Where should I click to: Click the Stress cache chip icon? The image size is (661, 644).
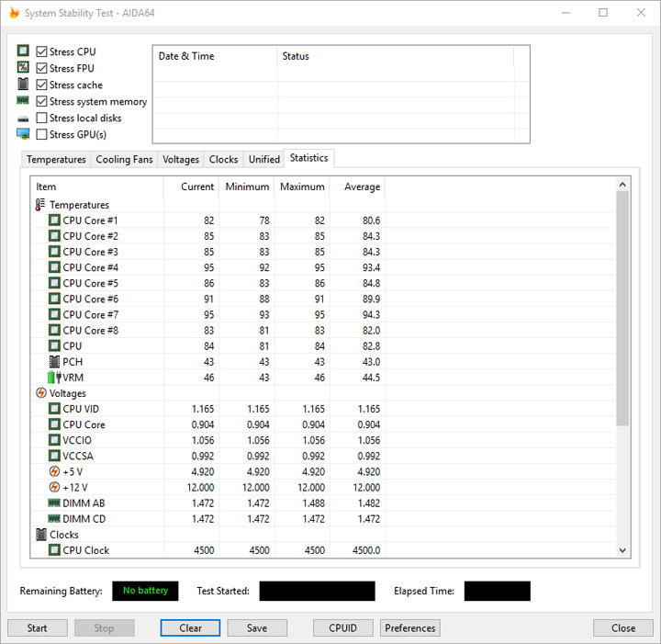[23, 85]
